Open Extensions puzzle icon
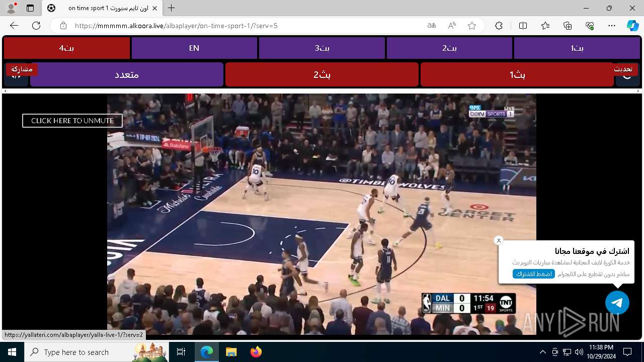644x362 pixels. [x=499, y=26]
